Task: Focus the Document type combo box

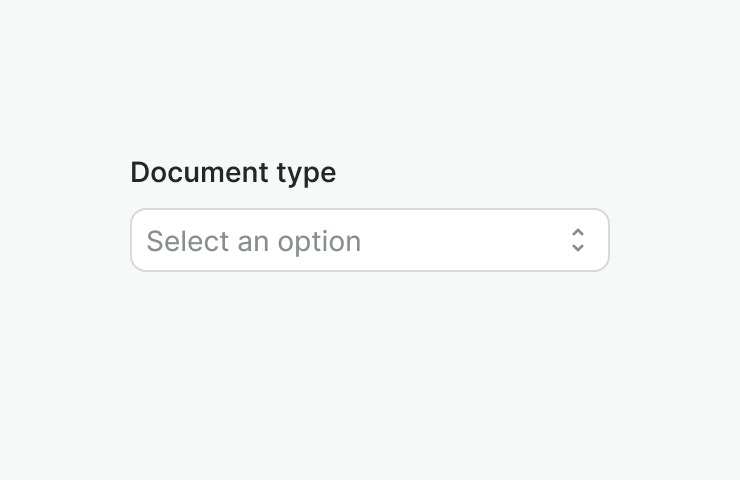Action: coord(369,240)
